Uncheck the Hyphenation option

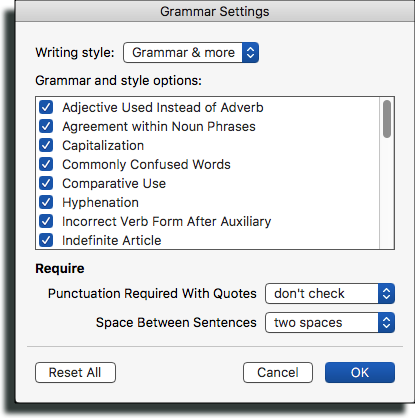[46, 202]
